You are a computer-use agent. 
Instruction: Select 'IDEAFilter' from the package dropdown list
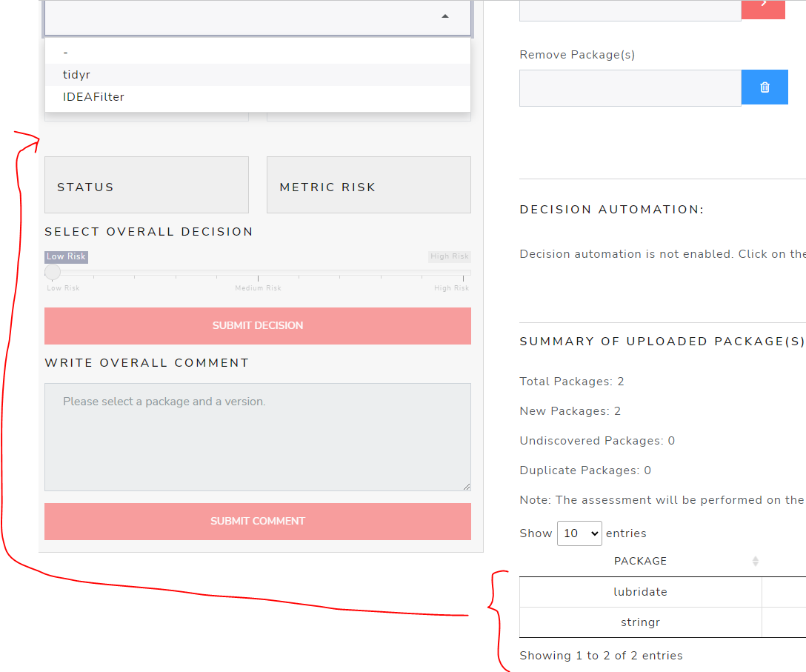[94, 96]
